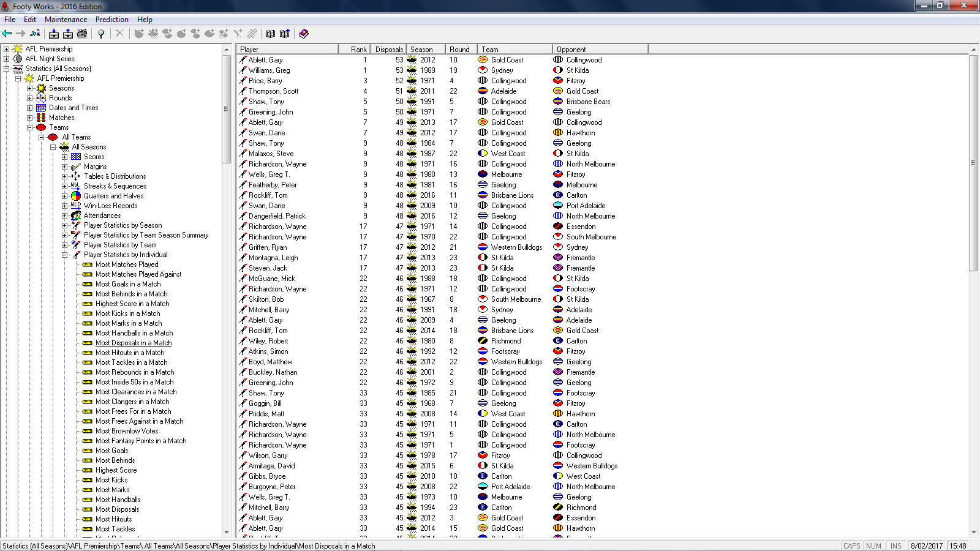Expand the Scores node
Image resolution: width=980 pixels, height=551 pixels.
tap(64, 157)
